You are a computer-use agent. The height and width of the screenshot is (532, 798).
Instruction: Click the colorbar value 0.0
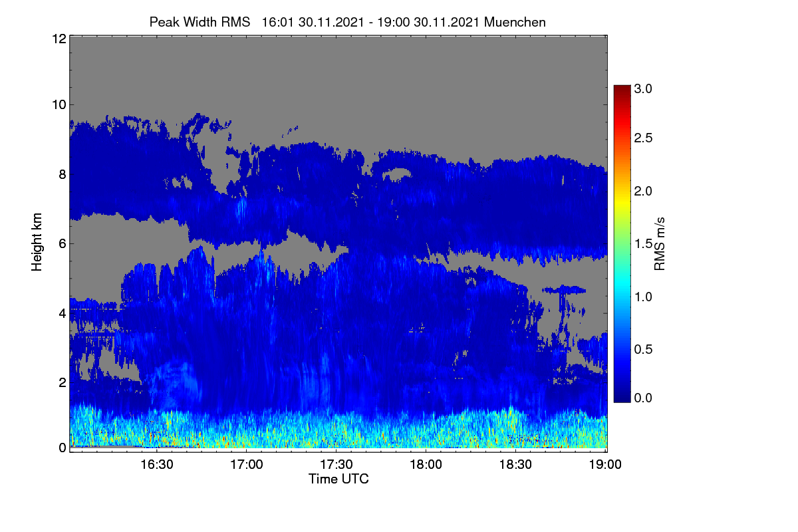click(x=644, y=398)
